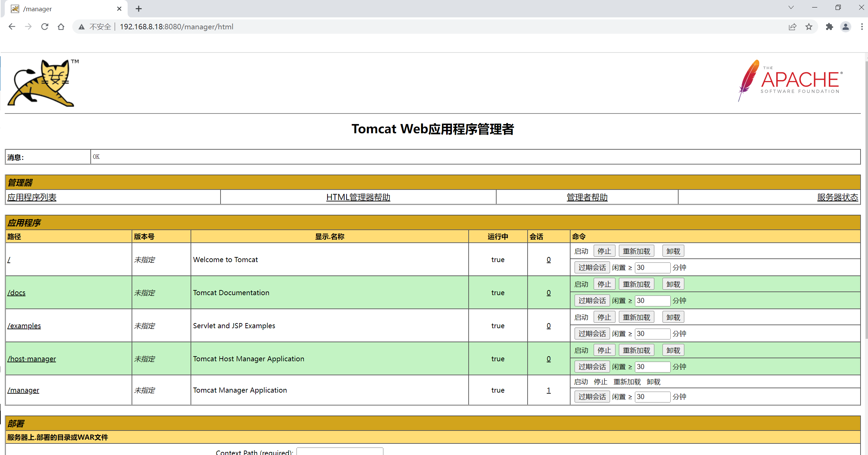Close the /manager tab
868x455 pixels.
tap(119, 9)
